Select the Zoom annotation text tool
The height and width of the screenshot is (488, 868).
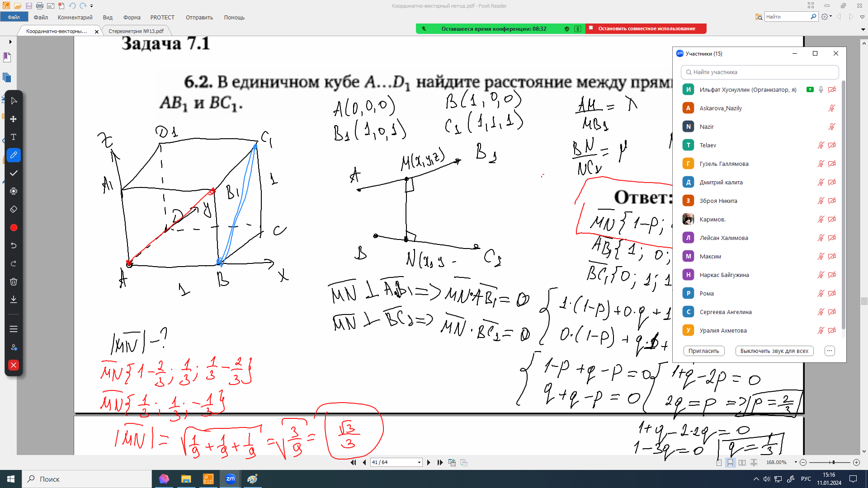pos(14,137)
